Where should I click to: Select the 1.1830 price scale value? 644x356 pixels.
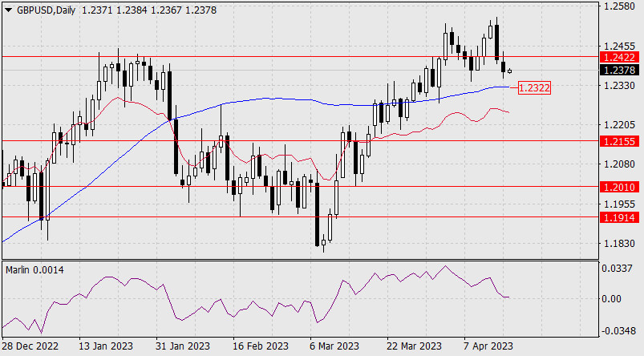[620, 243]
